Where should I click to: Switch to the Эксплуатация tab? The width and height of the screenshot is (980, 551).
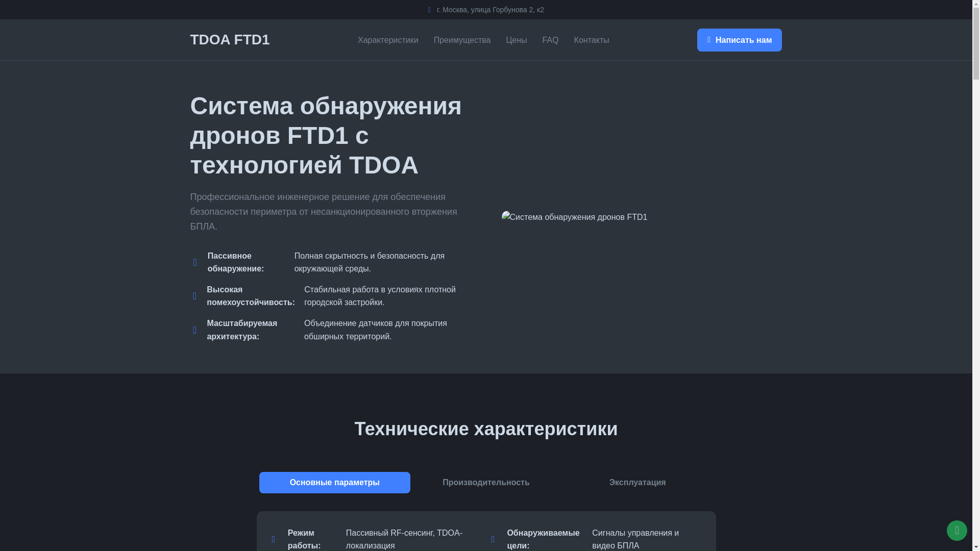coord(637,482)
